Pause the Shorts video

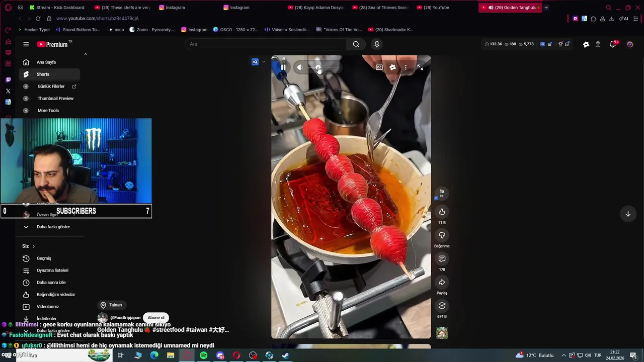[x=283, y=67]
